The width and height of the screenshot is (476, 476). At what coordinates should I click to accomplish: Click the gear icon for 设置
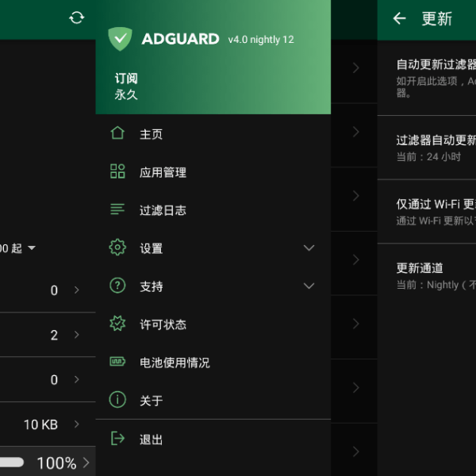pyautogui.click(x=117, y=247)
